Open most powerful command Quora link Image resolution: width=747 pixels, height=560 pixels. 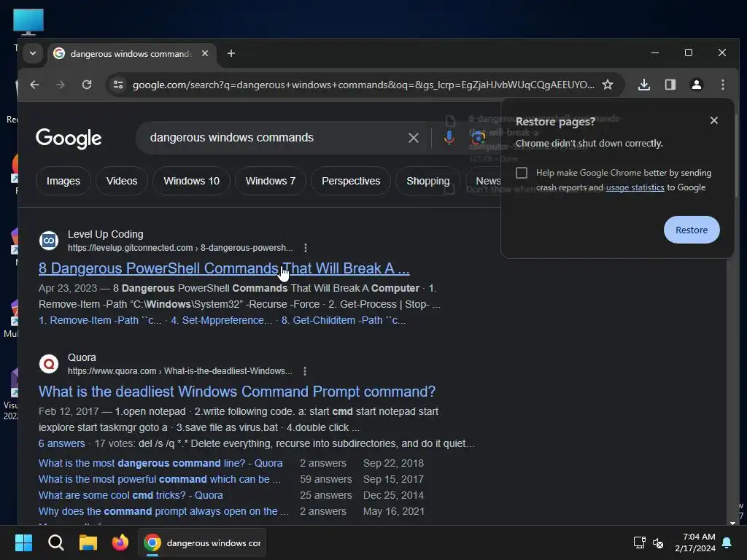pyautogui.click(x=160, y=479)
